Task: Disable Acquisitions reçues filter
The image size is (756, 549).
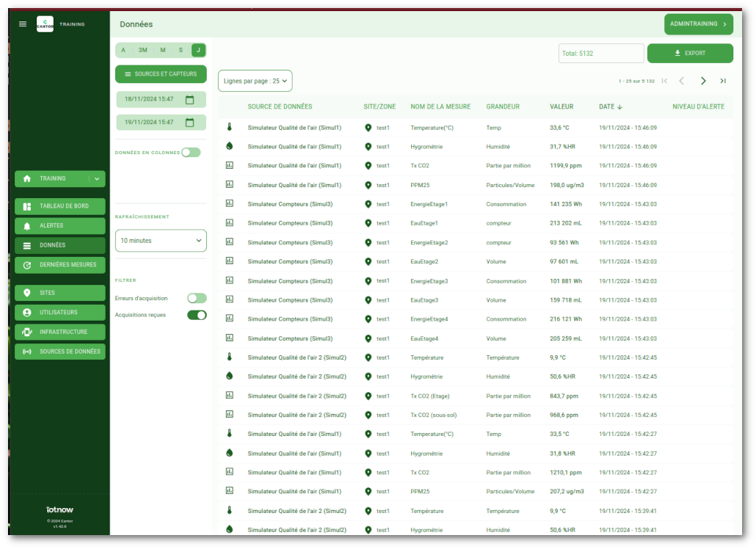Action: coord(197,315)
